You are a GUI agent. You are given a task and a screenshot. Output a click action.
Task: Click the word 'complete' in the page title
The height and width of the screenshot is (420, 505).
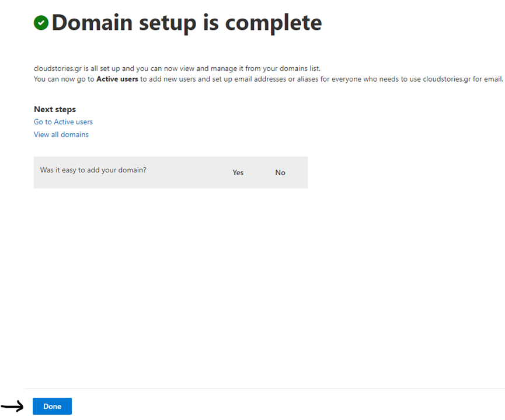(x=273, y=23)
